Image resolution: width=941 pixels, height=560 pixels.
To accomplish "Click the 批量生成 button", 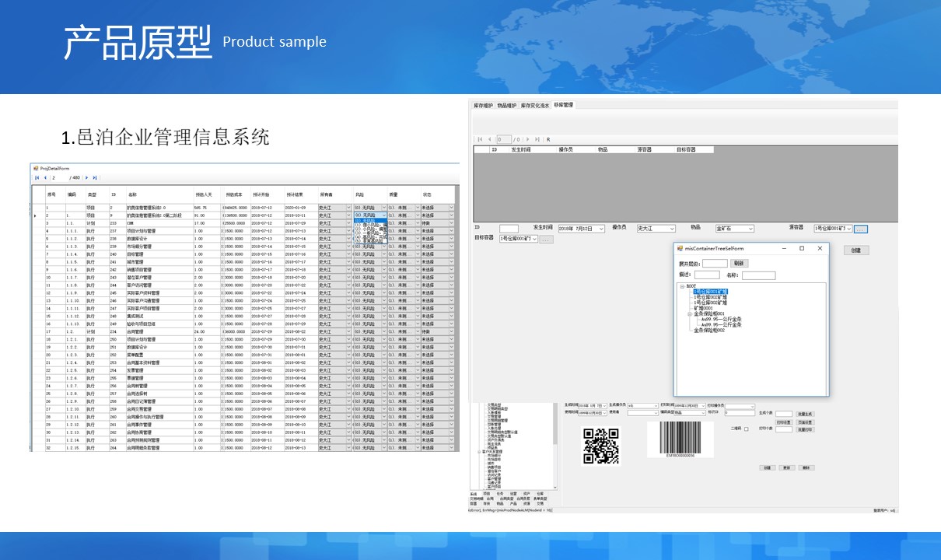I will [805, 414].
